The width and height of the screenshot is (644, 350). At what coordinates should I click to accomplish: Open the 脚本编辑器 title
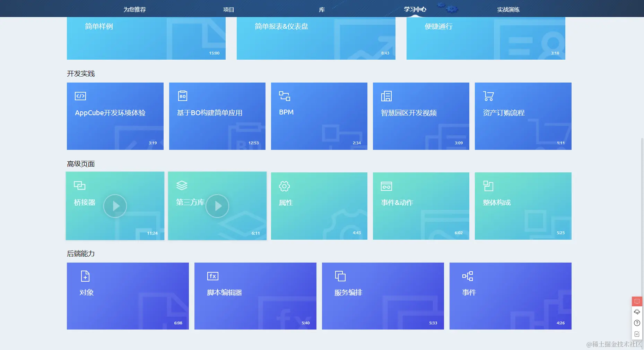pos(224,292)
